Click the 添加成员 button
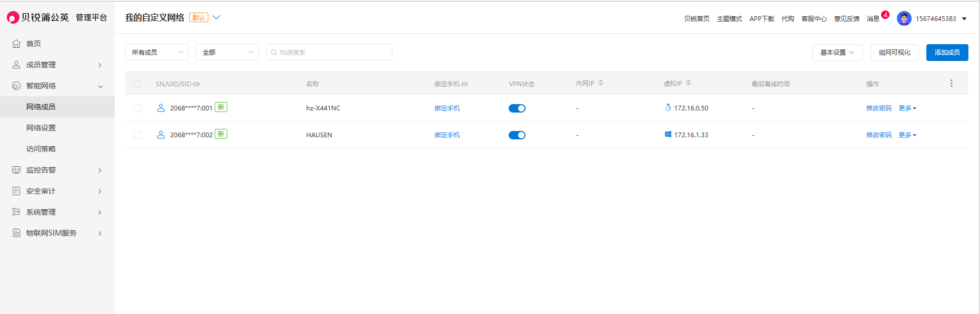980x314 pixels. (947, 53)
